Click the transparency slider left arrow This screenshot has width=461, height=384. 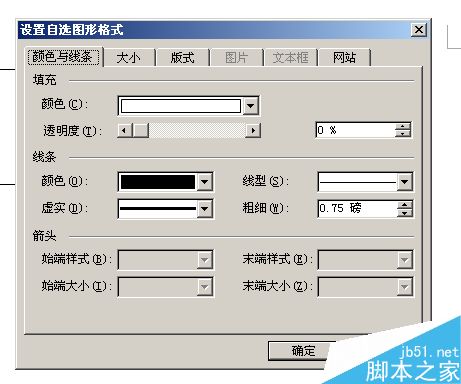[125, 130]
